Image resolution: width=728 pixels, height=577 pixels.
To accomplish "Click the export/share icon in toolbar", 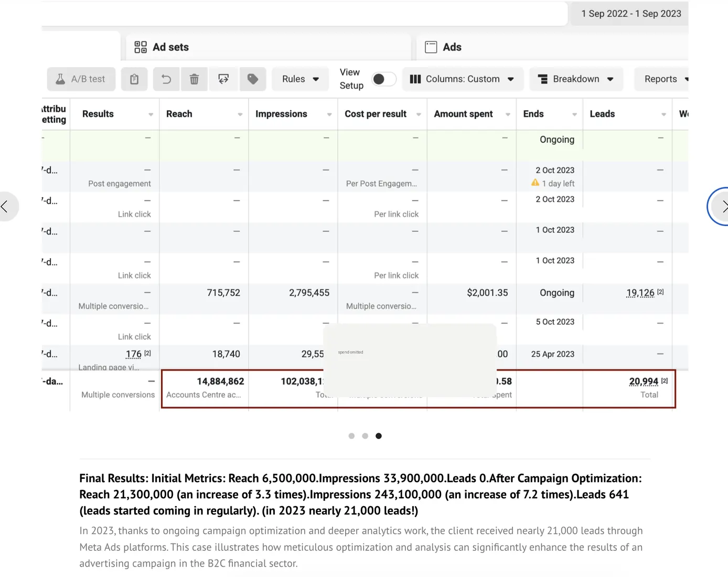I will [x=223, y=79].
